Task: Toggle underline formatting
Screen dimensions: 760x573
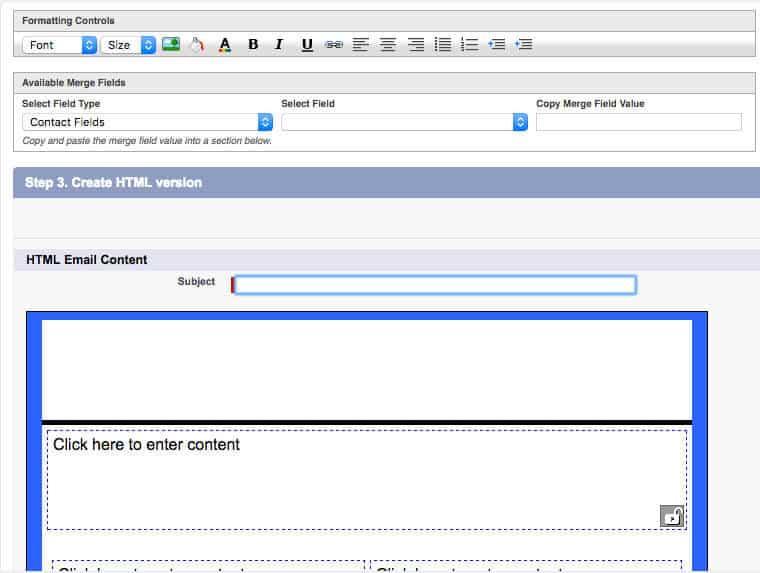Action: coord(307,44)
